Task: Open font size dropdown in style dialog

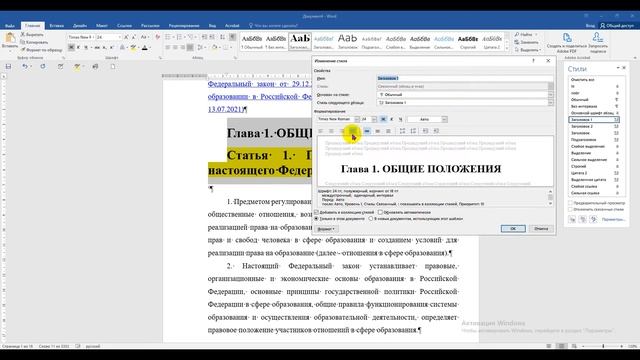Action: (374, 119)
